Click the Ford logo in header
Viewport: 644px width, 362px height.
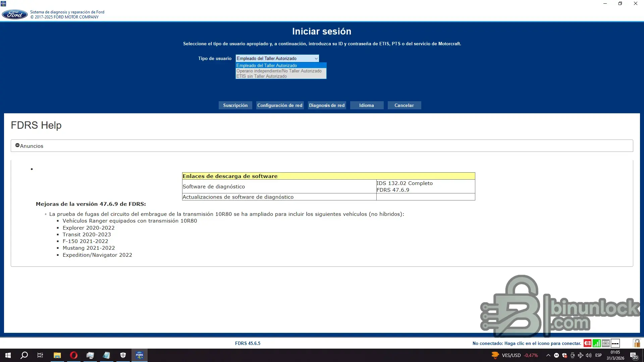click(15, 14)
